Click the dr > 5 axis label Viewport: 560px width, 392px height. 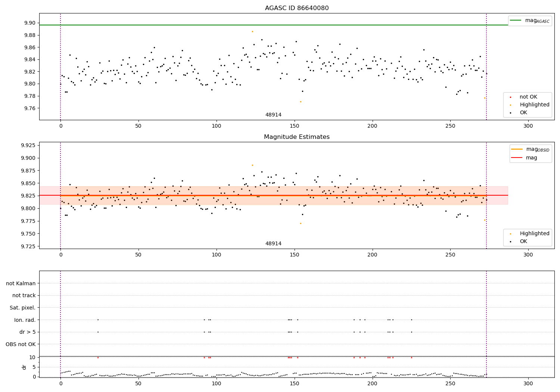tap(28, 332)
